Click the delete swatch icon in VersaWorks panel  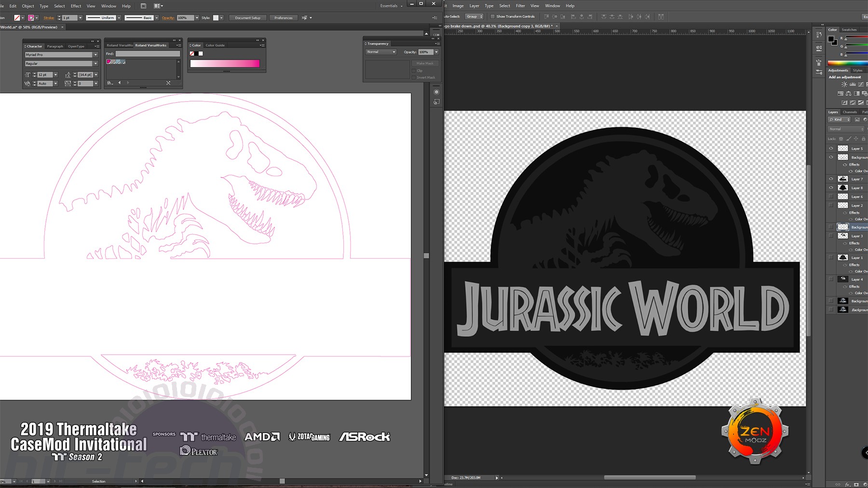168,83
